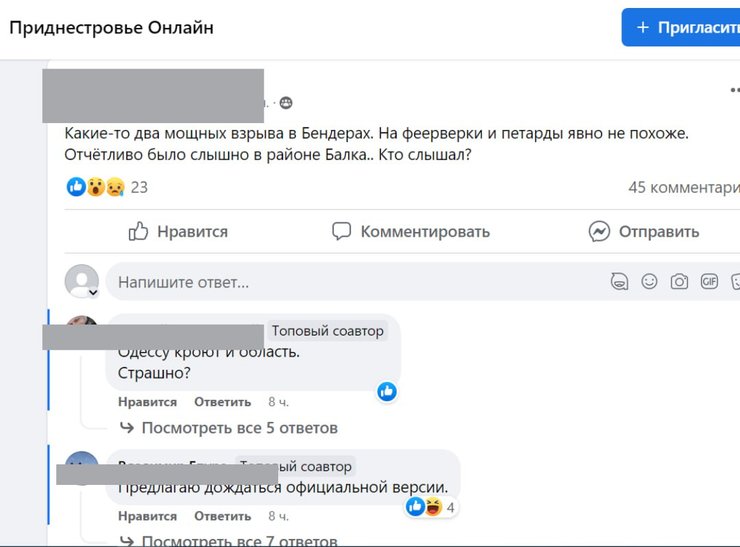This screenshot has width=740, height=547.
Task: Open the post options three-dot menu
Action: (x=735, y=90)
